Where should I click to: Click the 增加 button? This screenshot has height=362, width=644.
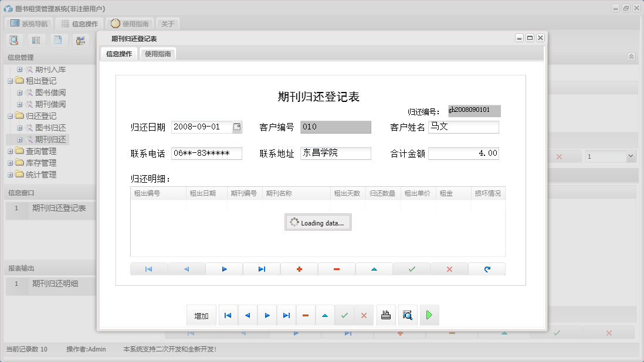(x=201, y=315)
